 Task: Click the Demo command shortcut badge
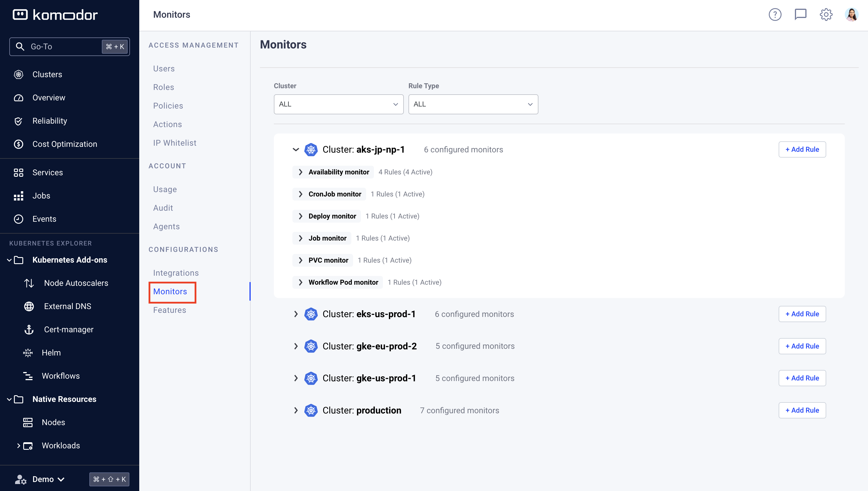pos(109,479)
